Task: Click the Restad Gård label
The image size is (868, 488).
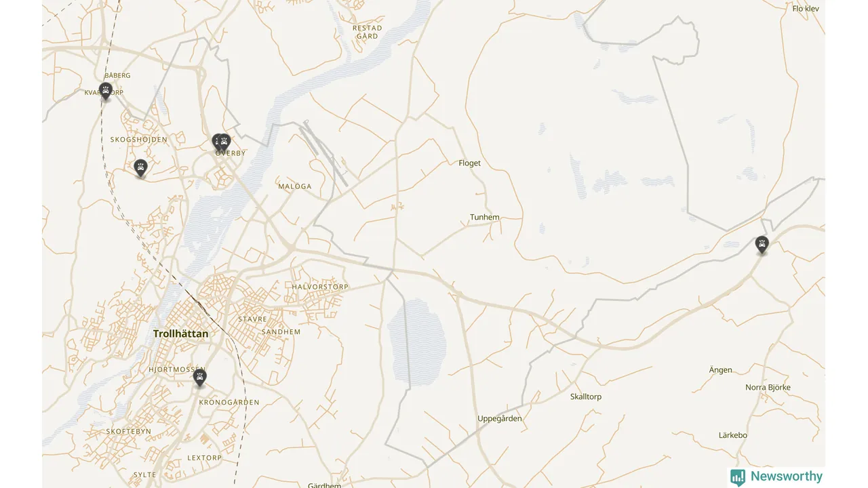Action: tap(368, 32)
